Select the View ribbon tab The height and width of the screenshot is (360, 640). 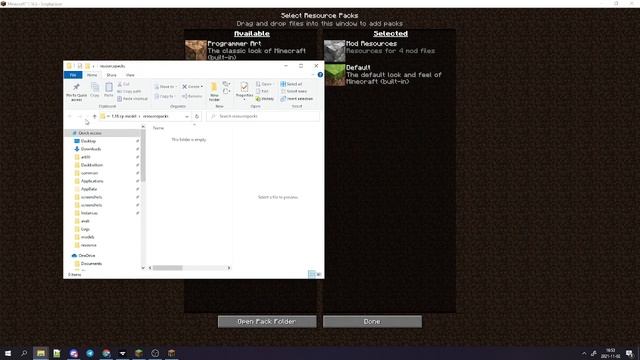pos(130,75)
